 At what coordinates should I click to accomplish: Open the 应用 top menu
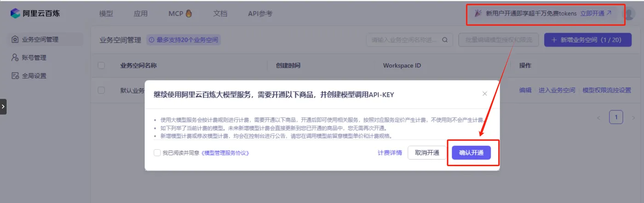pos(140,13)
